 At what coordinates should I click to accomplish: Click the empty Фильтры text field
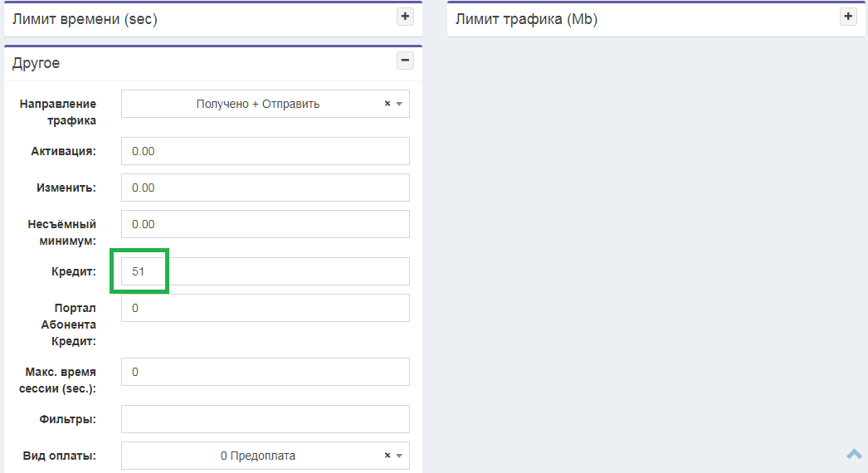(266, 419)
